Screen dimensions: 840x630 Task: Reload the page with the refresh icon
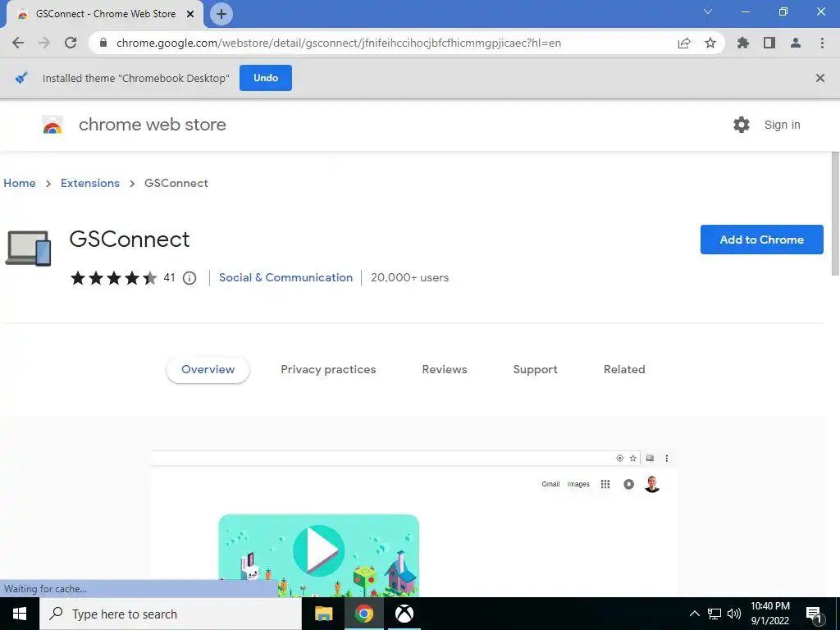click(71, 43)
